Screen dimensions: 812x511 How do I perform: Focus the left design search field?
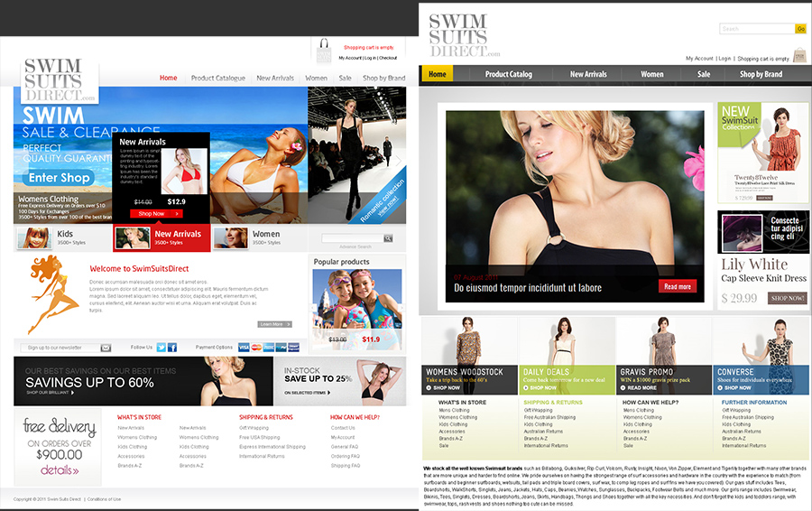click(x=353, y=238)
